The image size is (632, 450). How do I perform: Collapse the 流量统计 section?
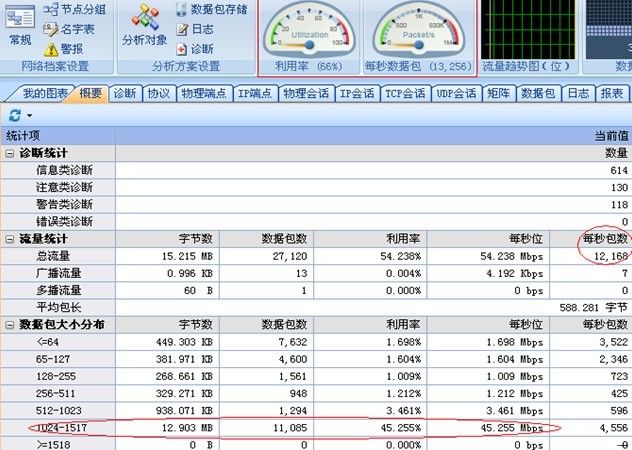click(10, 239)
